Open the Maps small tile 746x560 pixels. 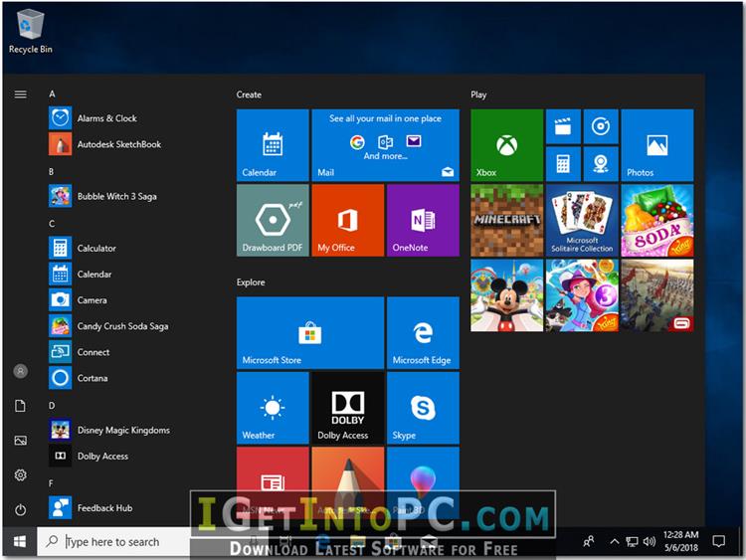tap(601, 164)
